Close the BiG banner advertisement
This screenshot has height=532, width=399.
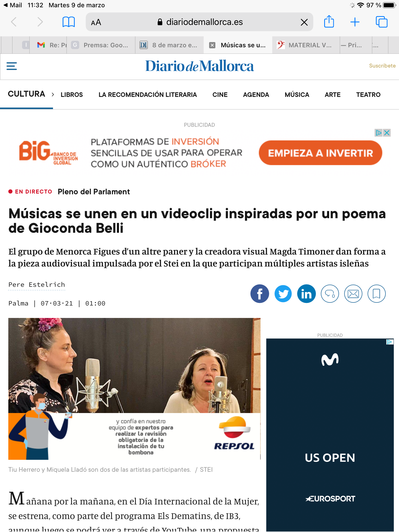click(x=387, y=133)
